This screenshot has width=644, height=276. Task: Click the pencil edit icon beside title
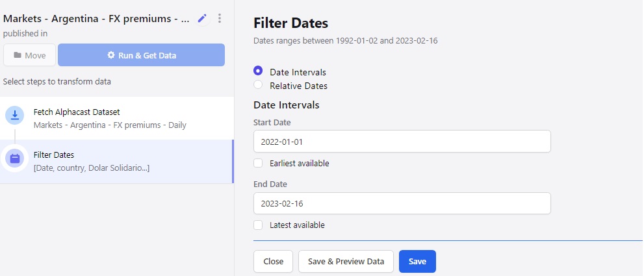[x=202, y=18]
